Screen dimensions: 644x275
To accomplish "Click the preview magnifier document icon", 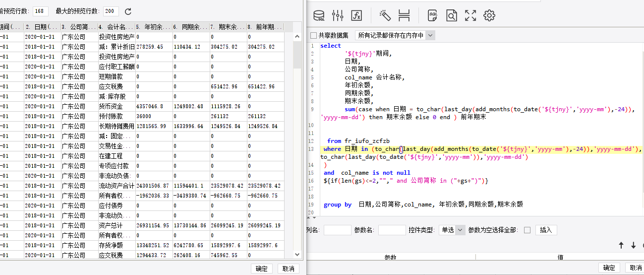I will 451,16.
